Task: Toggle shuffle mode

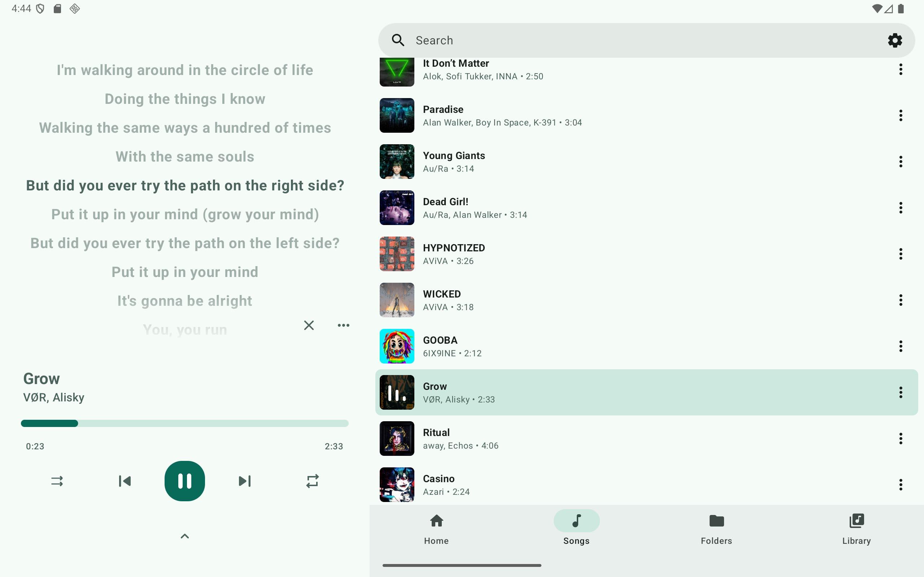Action: pos(57,481)
